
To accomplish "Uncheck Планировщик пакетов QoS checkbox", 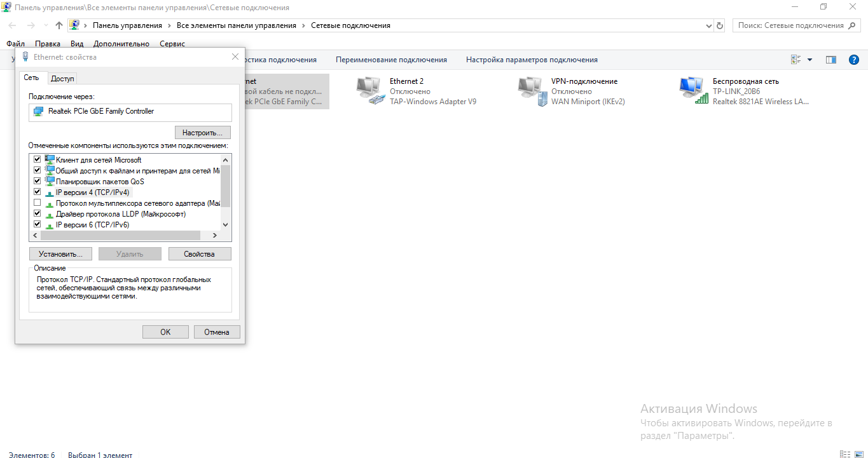I will click(37, 181).
